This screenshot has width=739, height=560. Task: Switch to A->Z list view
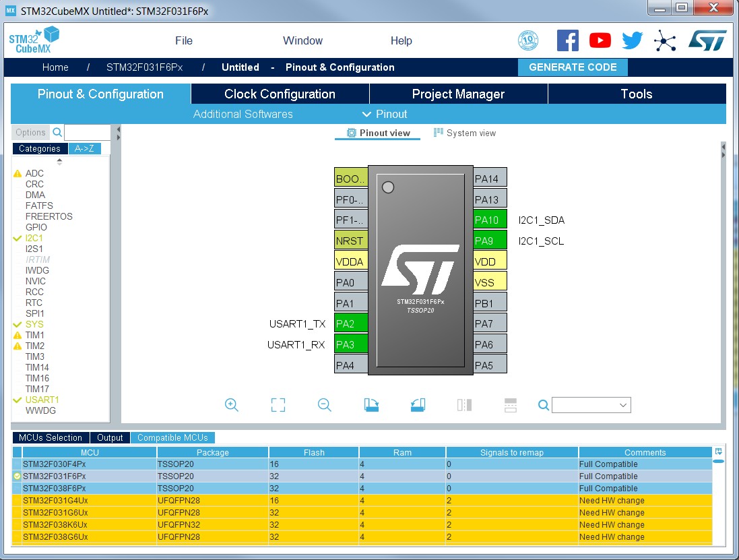(x=84, y=148)
